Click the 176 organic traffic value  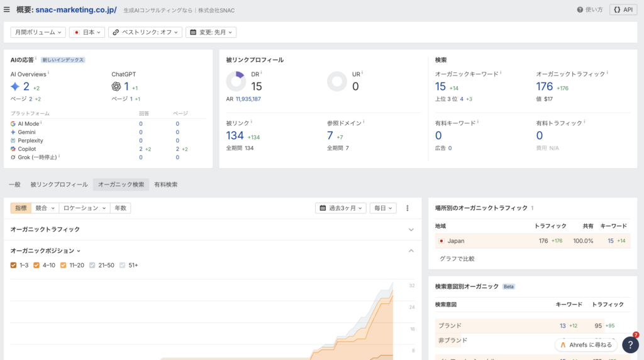(544, 86)
